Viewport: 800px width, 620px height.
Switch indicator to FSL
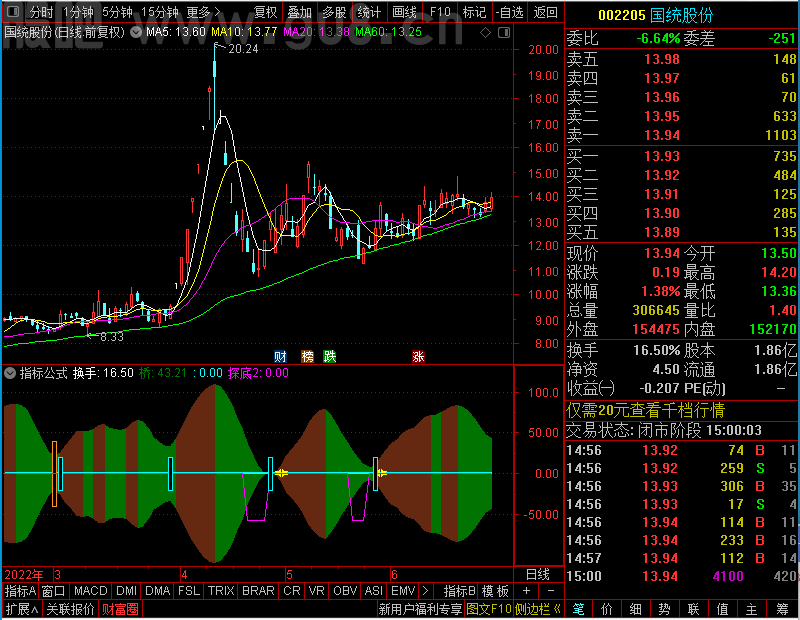tap(189, 591)
